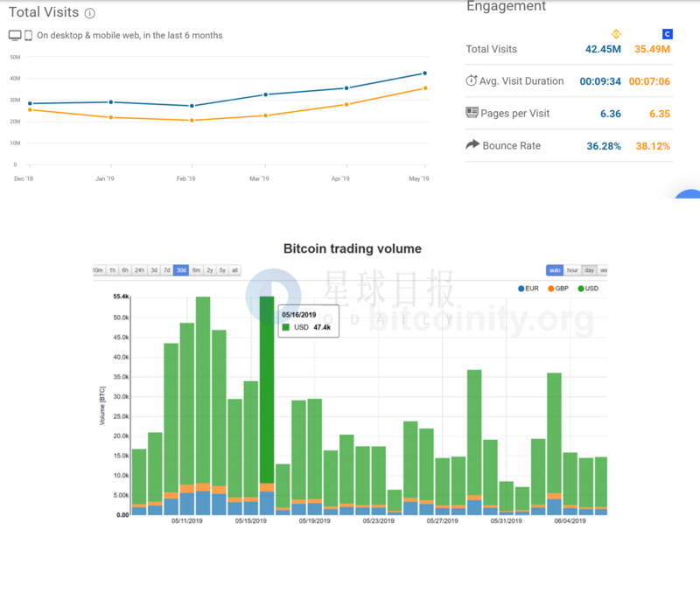Set bar interval to day
The image size is (700, 593).
click(590, 270)
